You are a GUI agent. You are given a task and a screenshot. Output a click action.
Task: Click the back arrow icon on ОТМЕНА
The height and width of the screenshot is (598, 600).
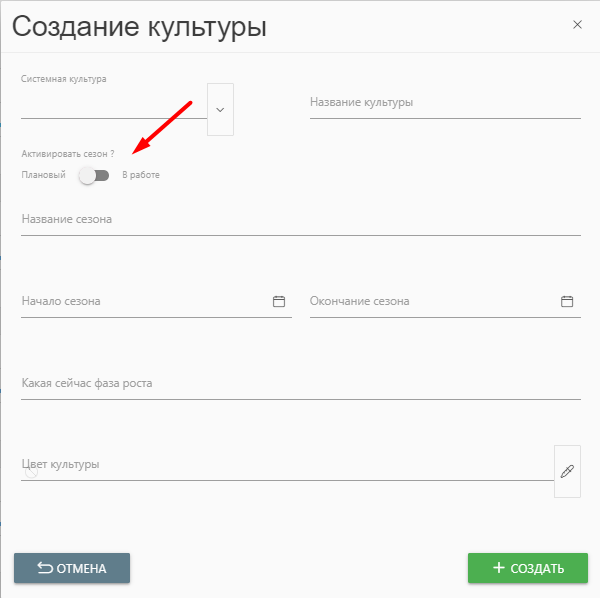[44, 568]
